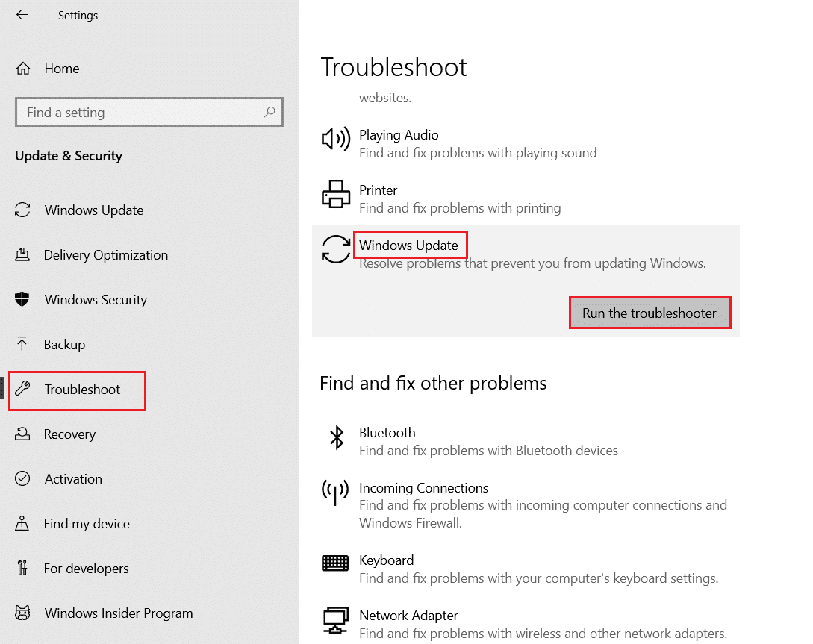This screenshot has height=644, width=813.
Task: Open the Backup section
Action: (x=63, y=344)
